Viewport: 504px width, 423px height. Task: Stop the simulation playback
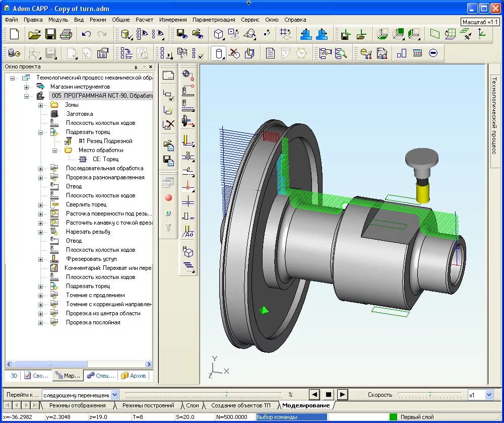329,394
